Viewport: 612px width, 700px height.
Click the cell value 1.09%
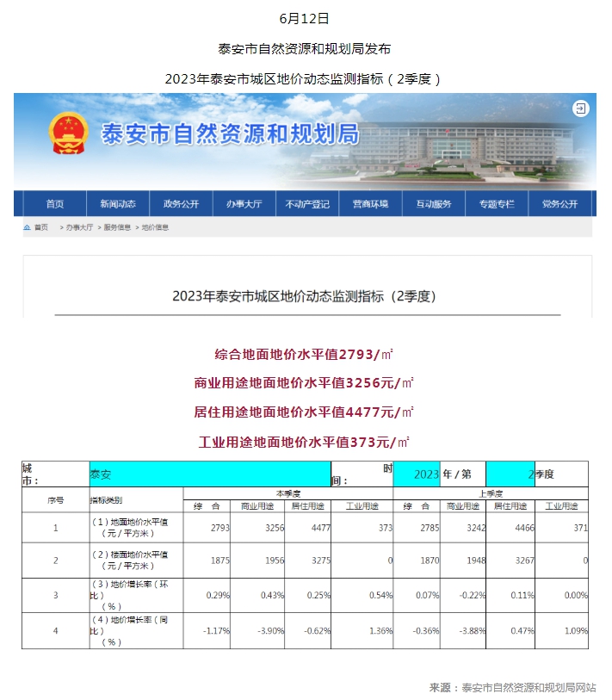pos(577,631)
